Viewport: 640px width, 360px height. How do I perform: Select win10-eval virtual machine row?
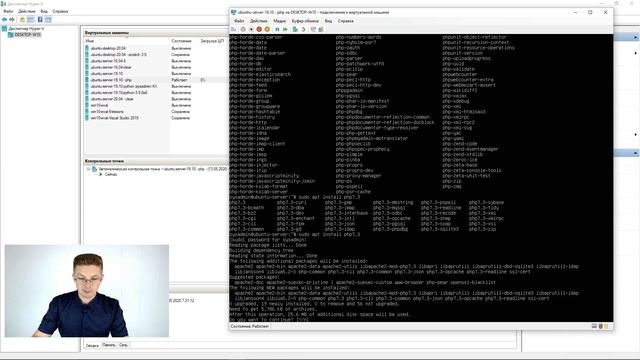coord(99,105)
